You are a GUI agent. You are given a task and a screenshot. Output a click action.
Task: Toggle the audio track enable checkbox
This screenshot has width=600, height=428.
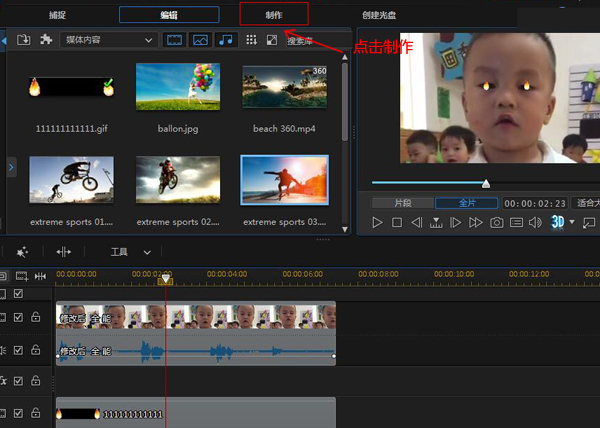18,350
